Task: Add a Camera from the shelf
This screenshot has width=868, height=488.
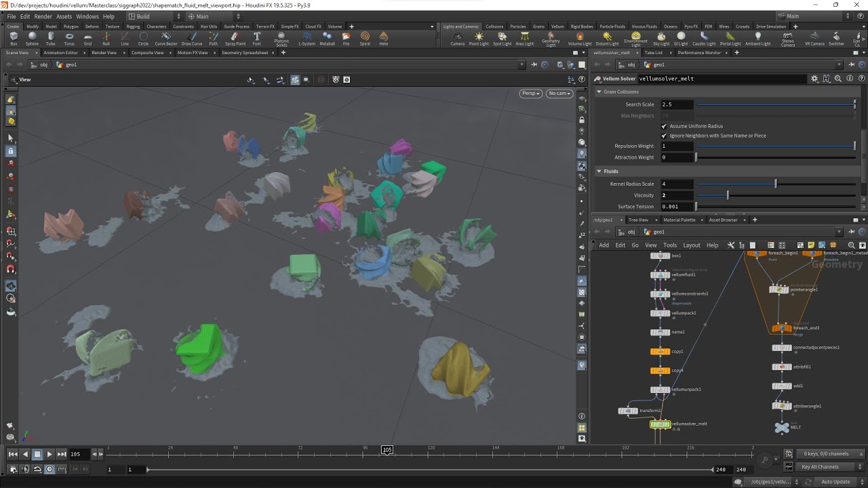Action: point(458,39)
